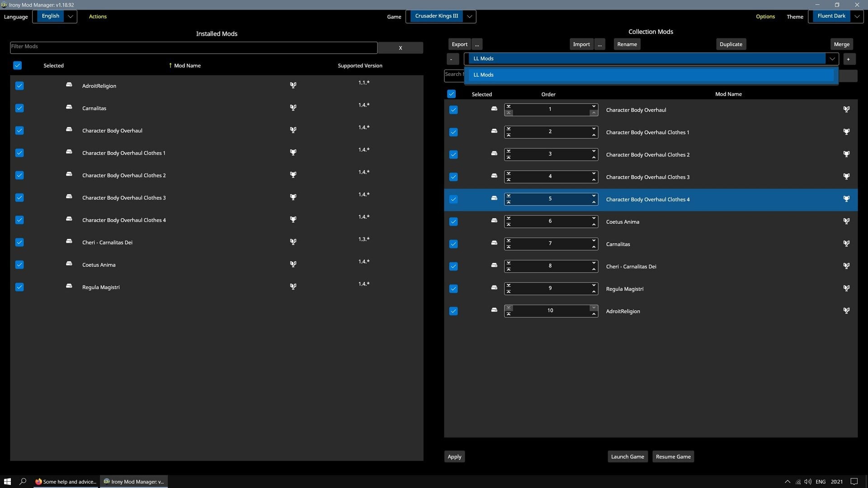868x488 pixels.
Task: Uncheck installed Character Body Overhaul Clothes 4
Action: tap(19, 220)
